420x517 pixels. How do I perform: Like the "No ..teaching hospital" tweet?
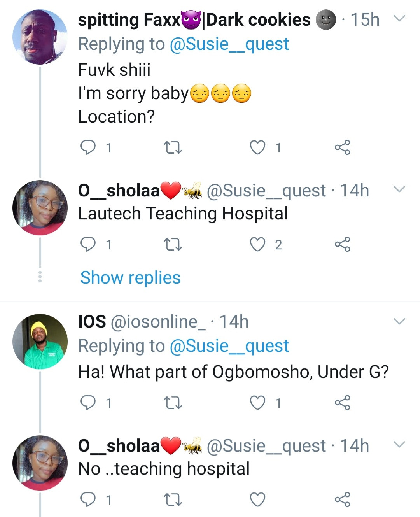coord(257,499)
